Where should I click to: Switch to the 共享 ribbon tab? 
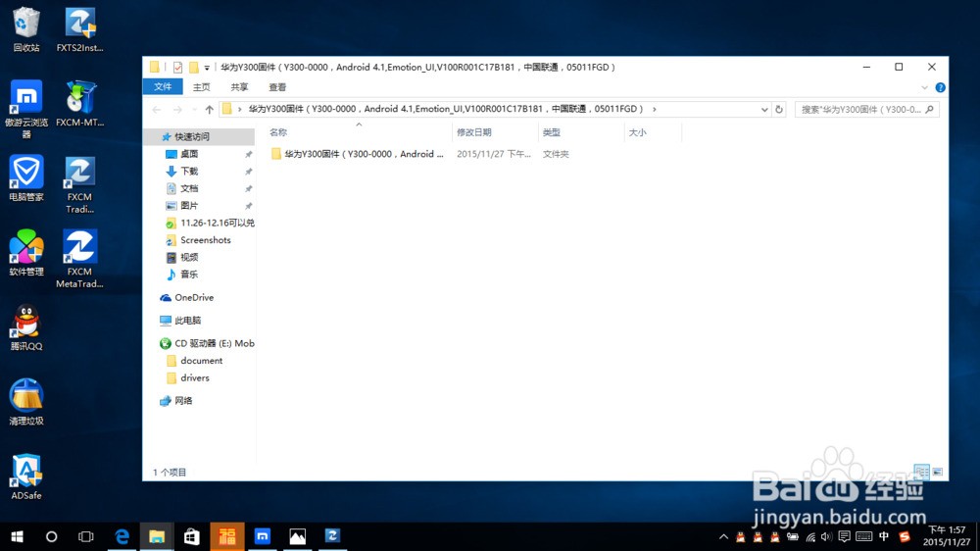pos(239,87)
